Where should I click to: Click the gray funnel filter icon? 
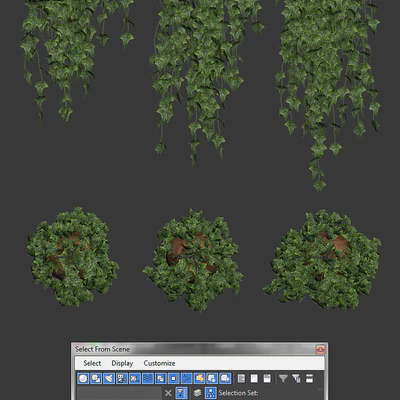click(x=283, y=378)
